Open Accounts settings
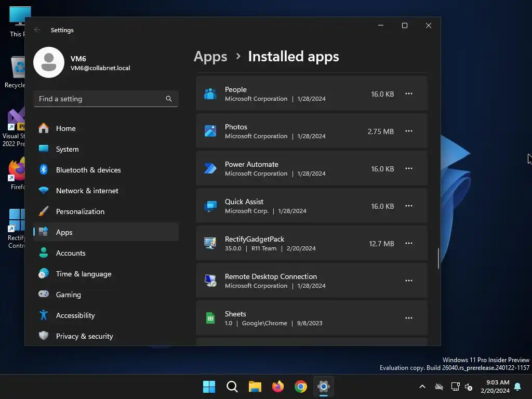 click(x=106, y=253)
